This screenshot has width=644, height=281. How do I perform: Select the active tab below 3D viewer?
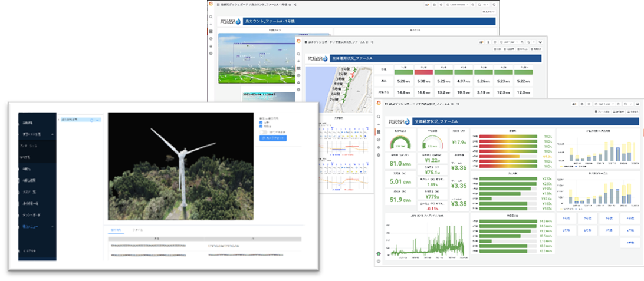pos(116,230)
